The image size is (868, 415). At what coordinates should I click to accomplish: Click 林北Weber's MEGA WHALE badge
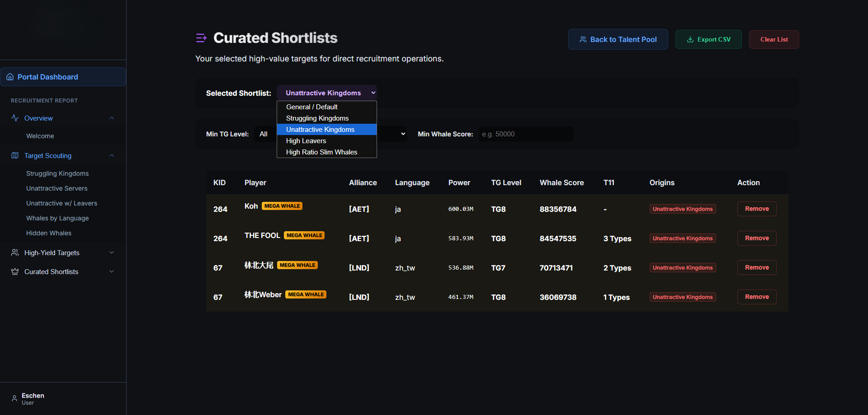[306, 294]
